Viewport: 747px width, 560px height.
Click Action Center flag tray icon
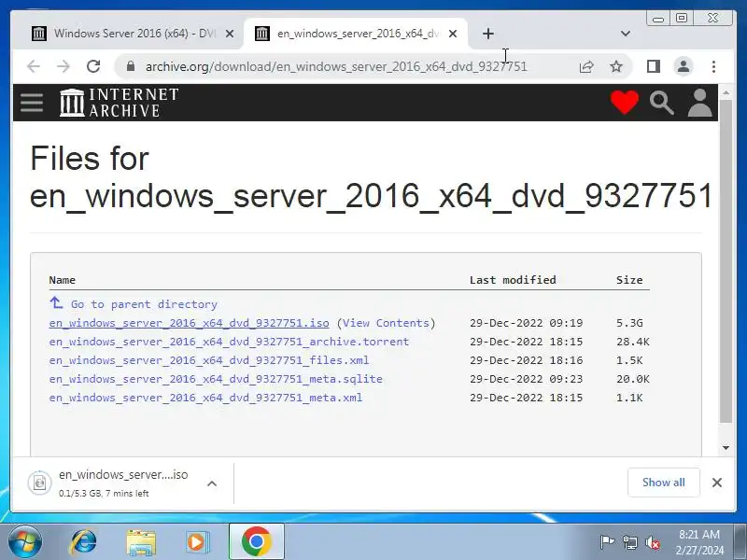point(607,542)
